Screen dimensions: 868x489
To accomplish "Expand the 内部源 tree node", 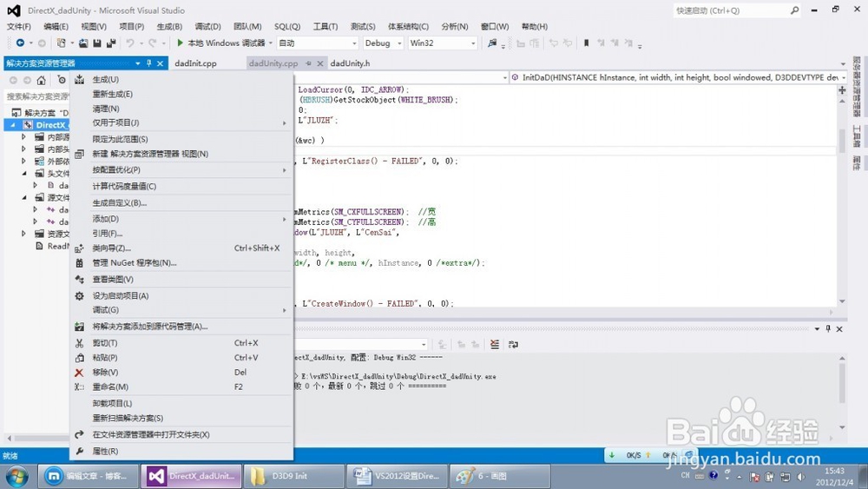I will (23, 136).
